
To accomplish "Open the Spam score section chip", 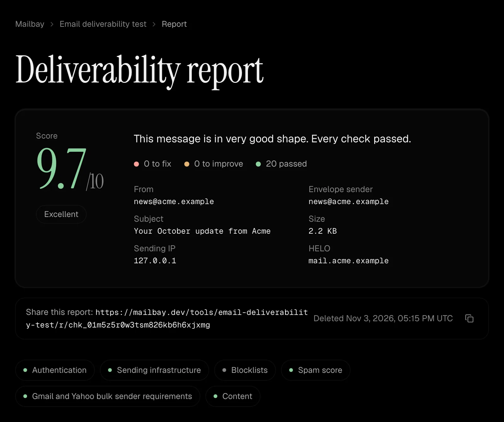I will tap(316, 370).
